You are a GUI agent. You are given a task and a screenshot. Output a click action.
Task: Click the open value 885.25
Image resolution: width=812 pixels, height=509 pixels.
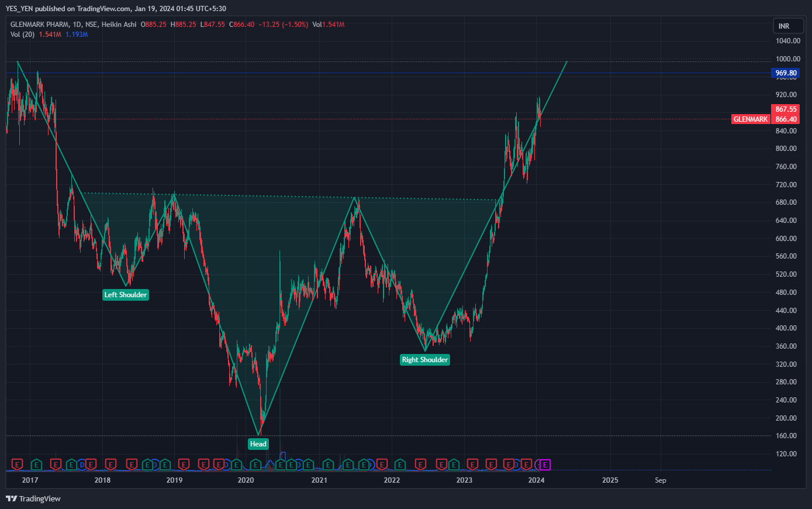pos(156,25)
